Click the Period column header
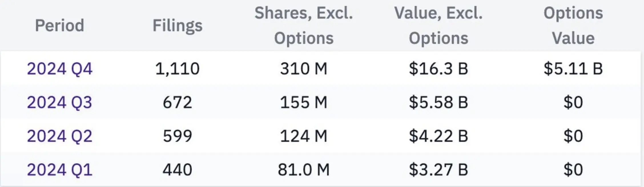The image size is (644, 187). tap(60, 25)
